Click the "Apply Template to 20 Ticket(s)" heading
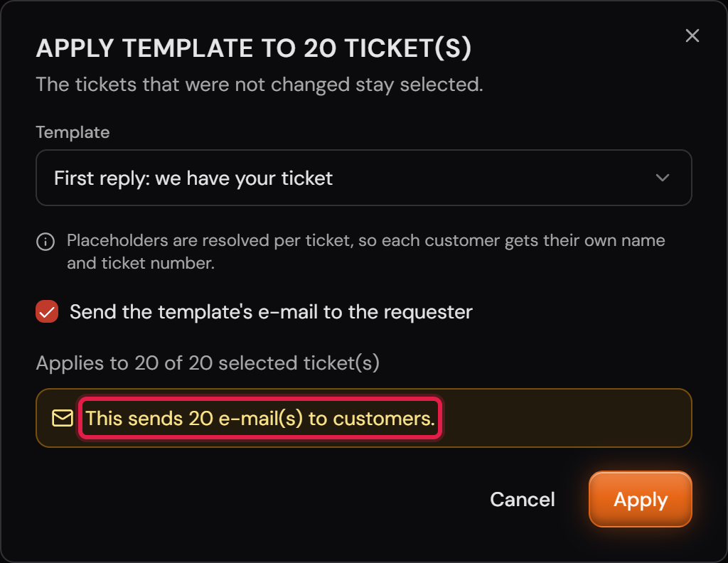The image size is (728, 563). tap(254, 48)
